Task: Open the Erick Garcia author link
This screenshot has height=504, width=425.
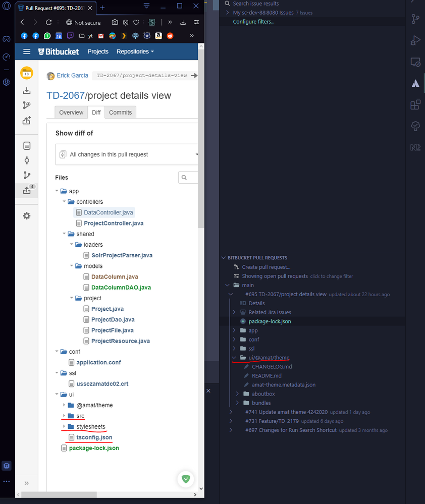Action: click(72, 76)
